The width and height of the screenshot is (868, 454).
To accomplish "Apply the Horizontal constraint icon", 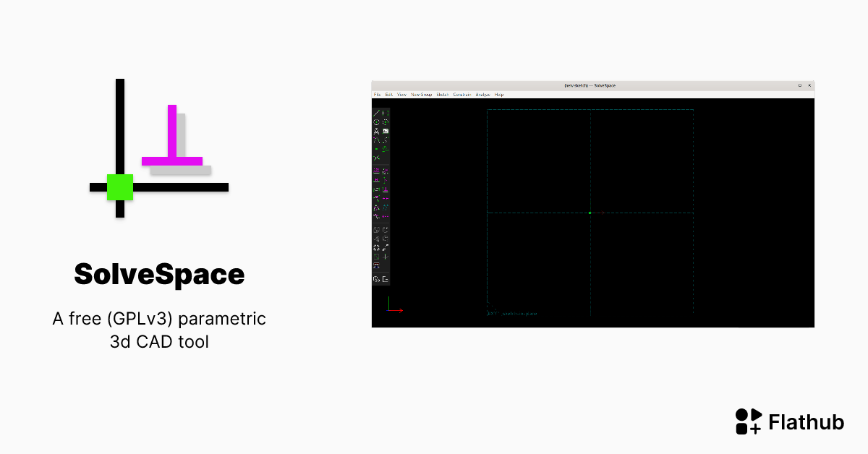I will 376,180.
